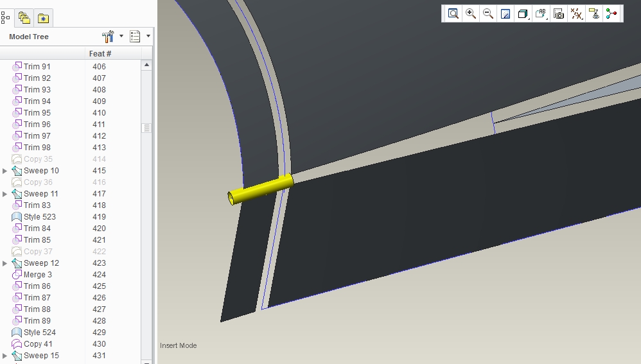Click the Copy 36 feature icon
The image size is (641, 364).
tap(17, 182)
